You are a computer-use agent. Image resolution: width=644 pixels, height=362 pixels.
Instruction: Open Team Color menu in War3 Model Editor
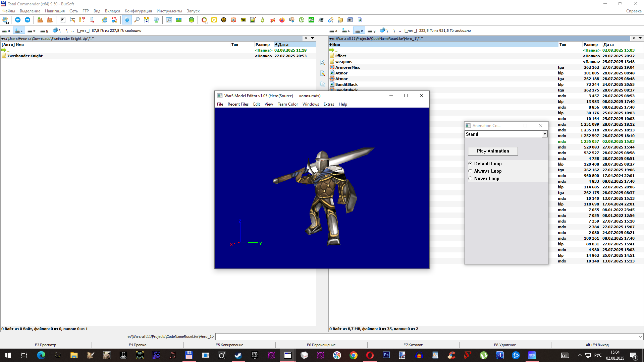(288, 104)
